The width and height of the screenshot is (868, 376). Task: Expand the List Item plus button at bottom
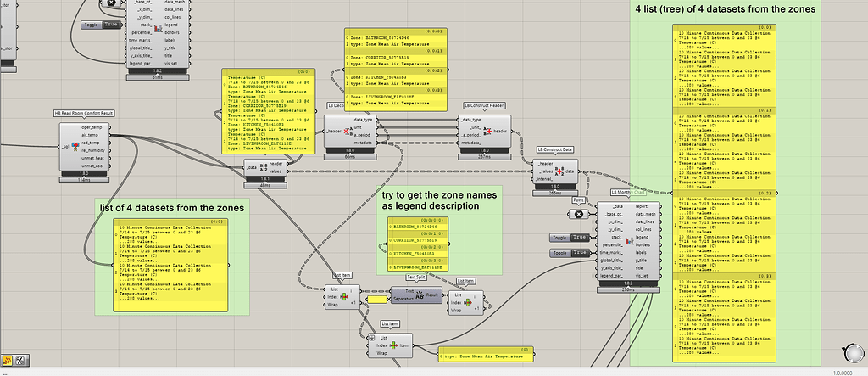372,340
